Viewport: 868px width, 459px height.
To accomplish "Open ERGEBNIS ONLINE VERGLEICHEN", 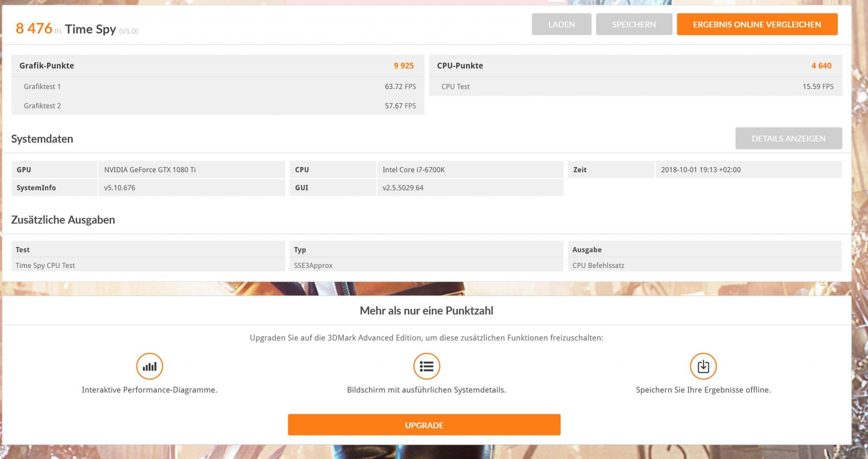I will 757,24.
